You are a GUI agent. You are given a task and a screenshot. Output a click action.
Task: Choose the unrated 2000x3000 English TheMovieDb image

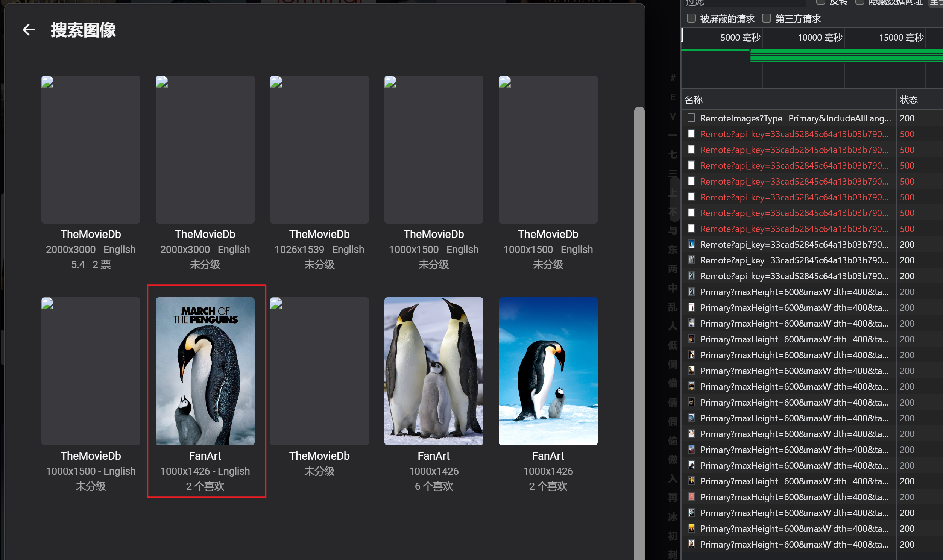205,150
